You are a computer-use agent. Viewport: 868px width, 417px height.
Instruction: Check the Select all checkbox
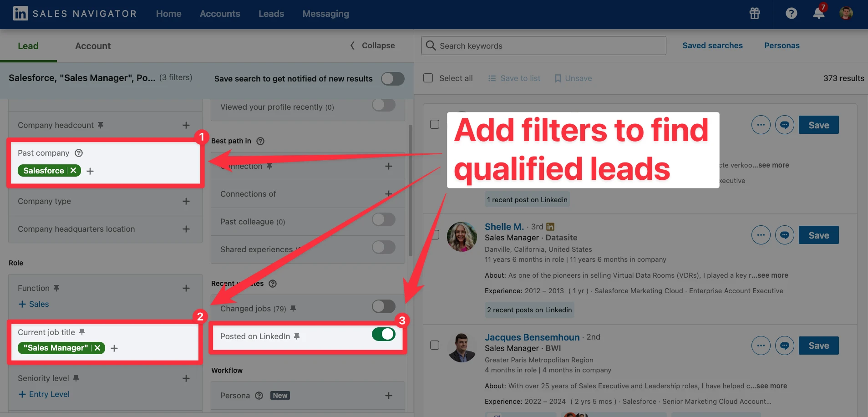(x=428, y=78)
